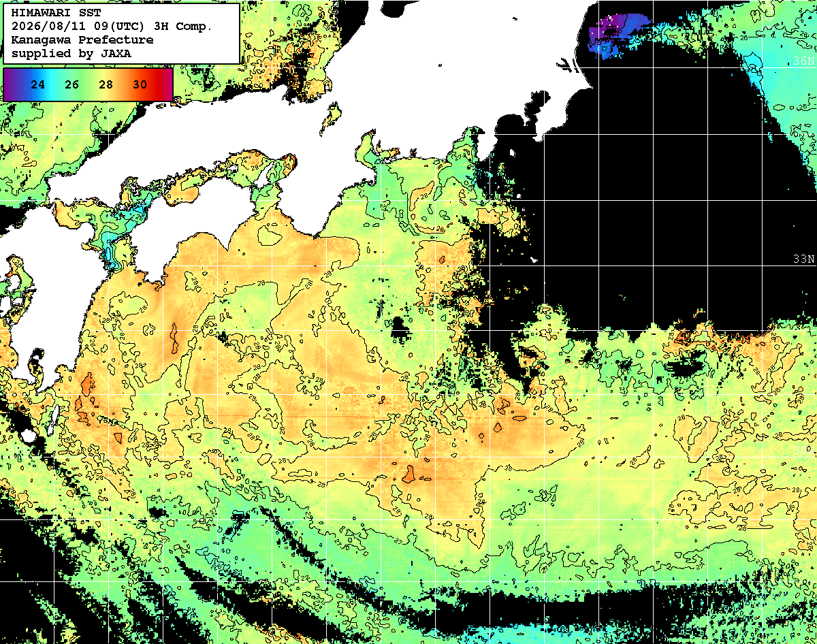817x644 pixels.
Task: Pick the 24 degree mark on color scale
Action: 38,84
